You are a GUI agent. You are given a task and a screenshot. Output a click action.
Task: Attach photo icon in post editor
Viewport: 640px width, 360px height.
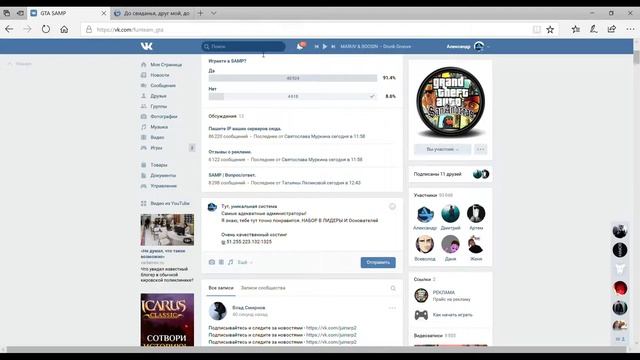(212, 262)
